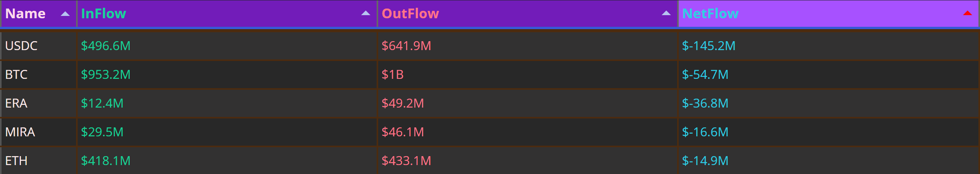Click BTC inflow value $953.2M
The width and height of the screenshot is (980, 174).
tap(106, 75)
